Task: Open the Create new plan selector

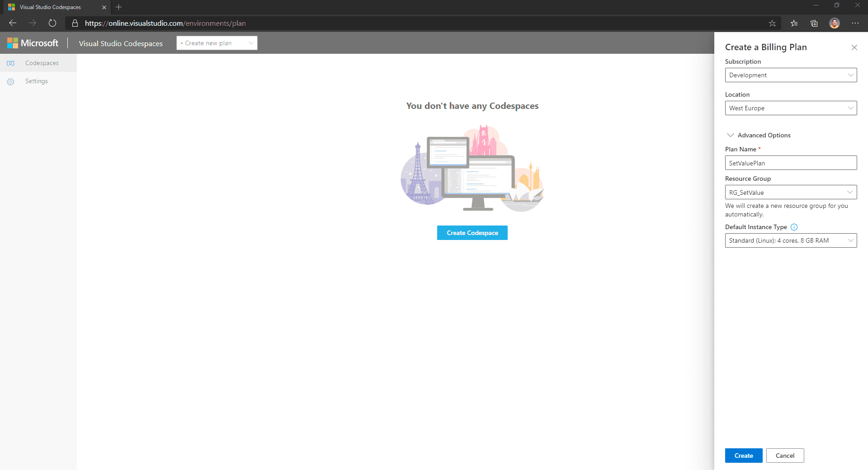Action: click(217, 43)
